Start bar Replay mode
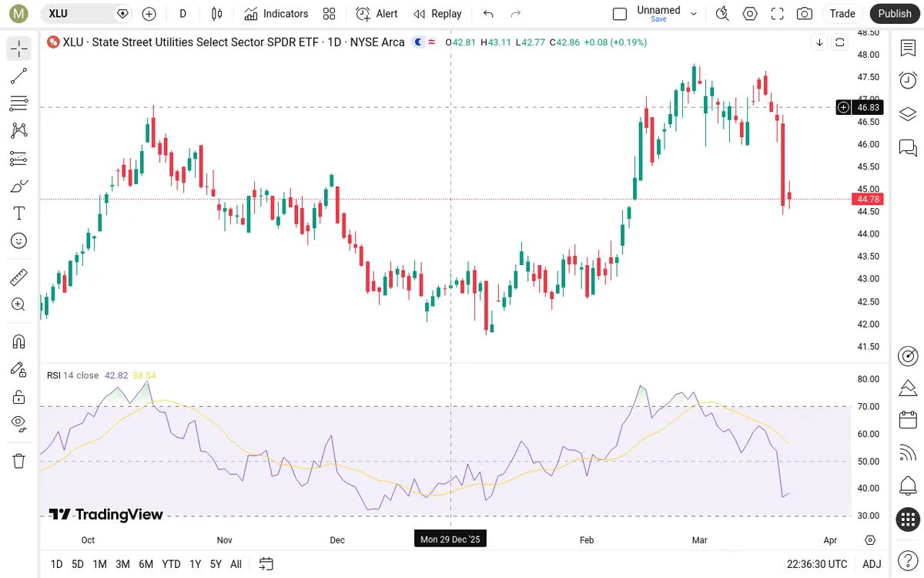 437,14
